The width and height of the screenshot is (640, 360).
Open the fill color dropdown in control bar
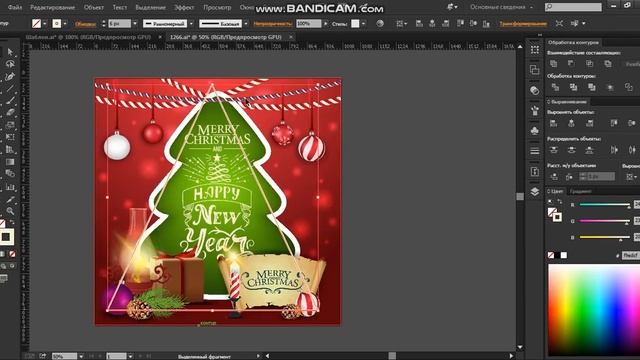[45, 24]
